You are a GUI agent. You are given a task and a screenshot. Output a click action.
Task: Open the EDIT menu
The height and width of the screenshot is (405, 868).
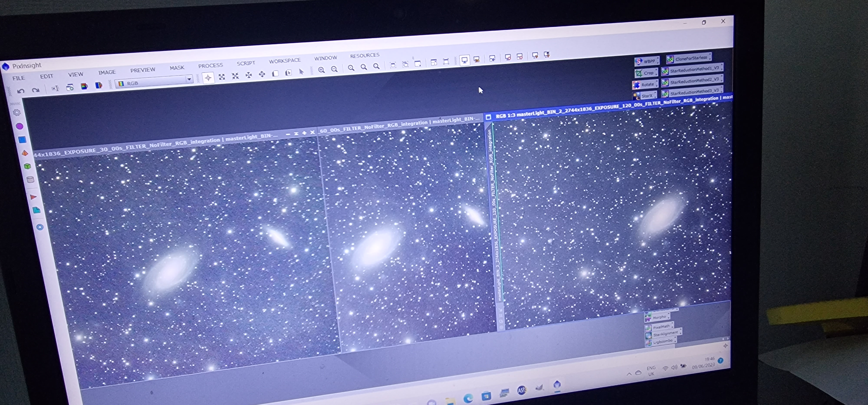(x=46, y=76)
